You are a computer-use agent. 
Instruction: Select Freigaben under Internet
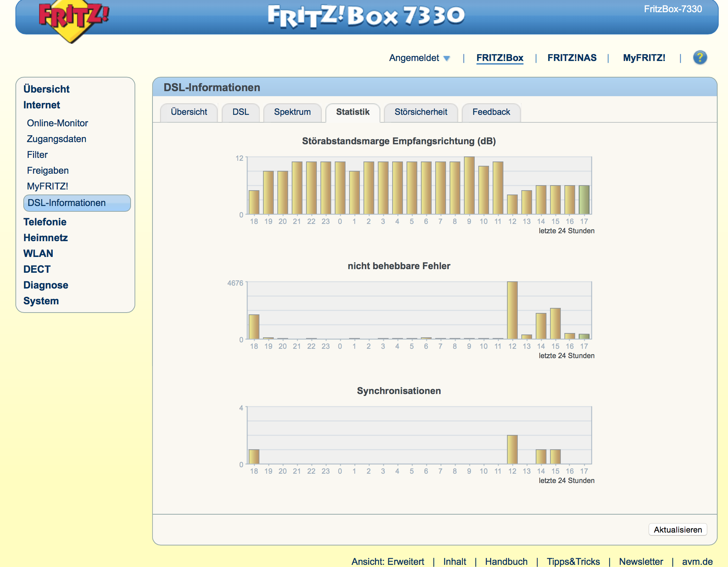click(48, 170)
